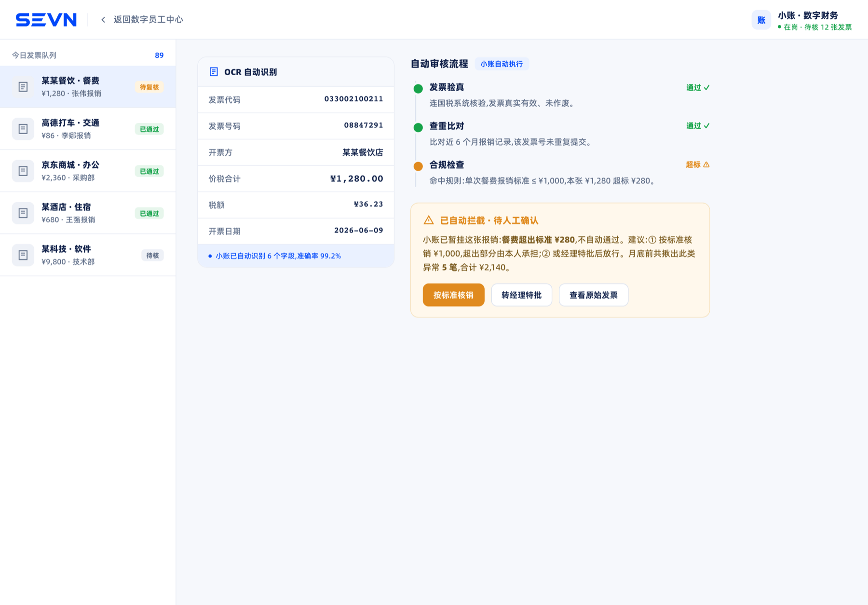868x605 pixels.
Task: Click the back chevron beside 返回数字员工中心
Action: pyautogui.click(x=103, y=20)
